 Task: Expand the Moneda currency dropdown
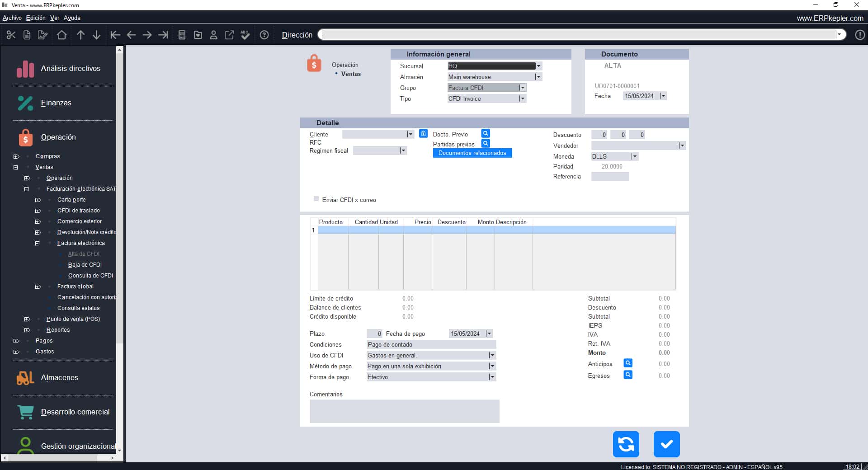(634, 156)
